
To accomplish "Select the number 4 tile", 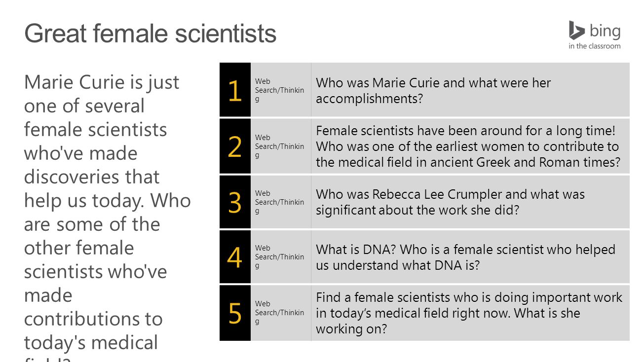I will [235, 256].
